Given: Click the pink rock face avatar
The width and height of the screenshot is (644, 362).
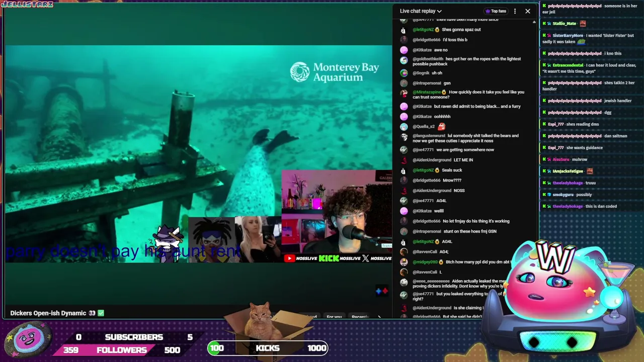Looking at the screenshot, I should point(27,339).
